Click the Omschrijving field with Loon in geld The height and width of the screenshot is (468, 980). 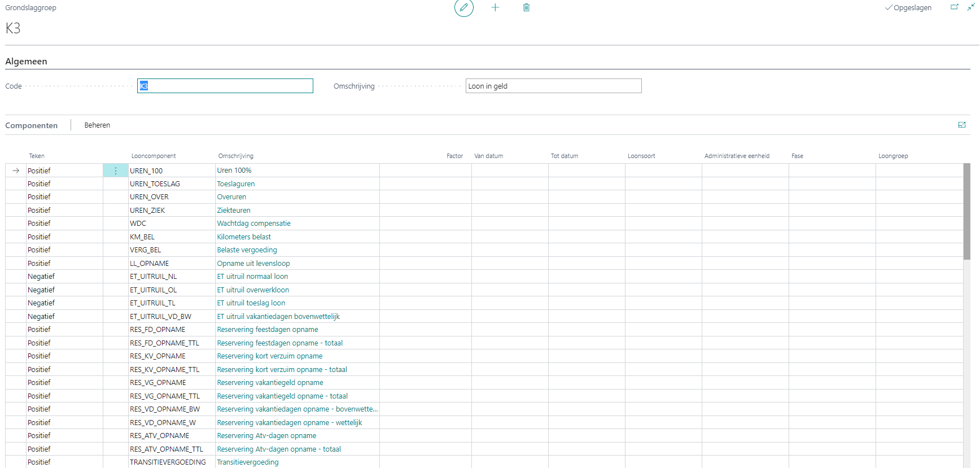click(x=553, y=86)
